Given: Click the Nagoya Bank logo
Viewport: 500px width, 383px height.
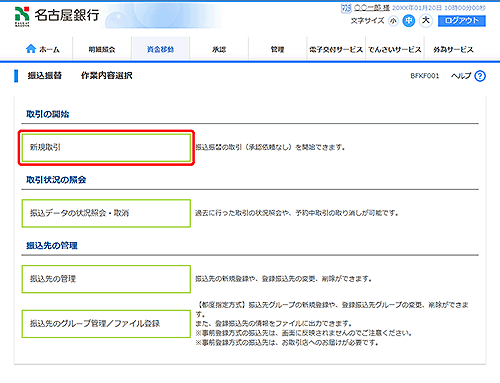Looking at the screenshot, I should coord(57,16).
